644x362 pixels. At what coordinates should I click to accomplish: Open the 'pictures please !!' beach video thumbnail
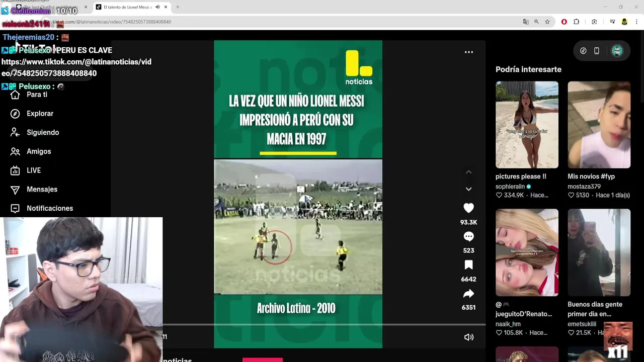pos(527,125)
